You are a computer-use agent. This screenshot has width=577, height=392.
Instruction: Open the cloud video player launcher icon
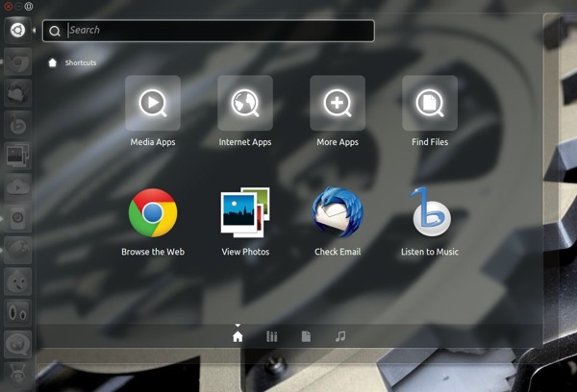tap(17, 187)
